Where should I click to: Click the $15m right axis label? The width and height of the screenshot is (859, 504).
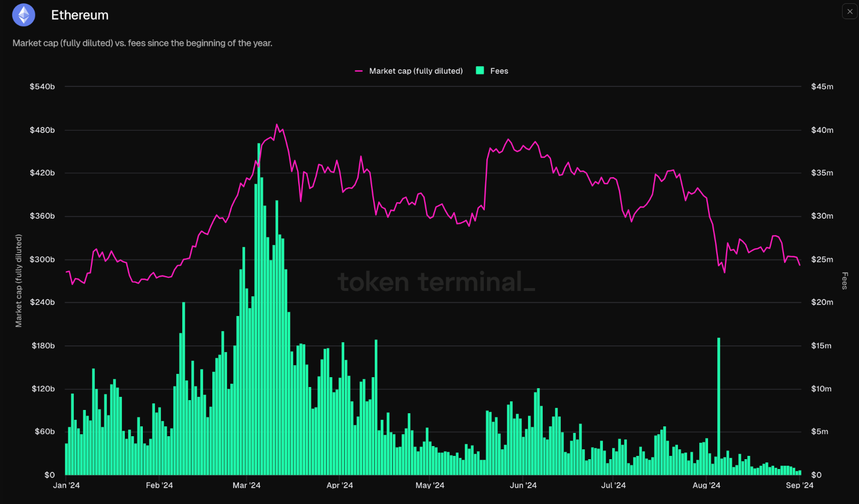tap(821, 345)
